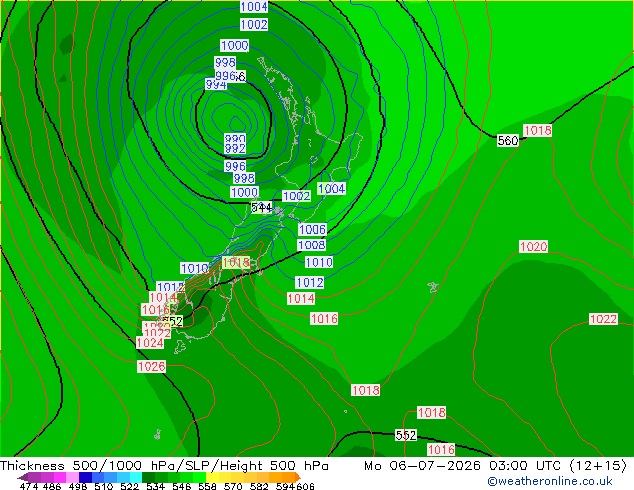Image resolution: width=634 pixels, height=490 pixels.
Task: Click the legend value 570
Action: tap(233, 486)
